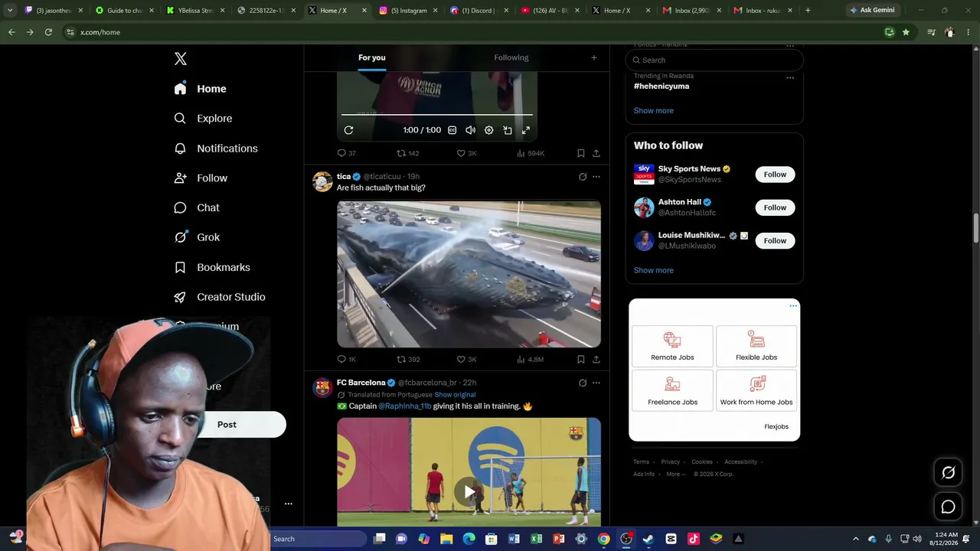Screen dimensions: 980x551
Task: Open the floating chat messages button
Action: tap(948, 507)
